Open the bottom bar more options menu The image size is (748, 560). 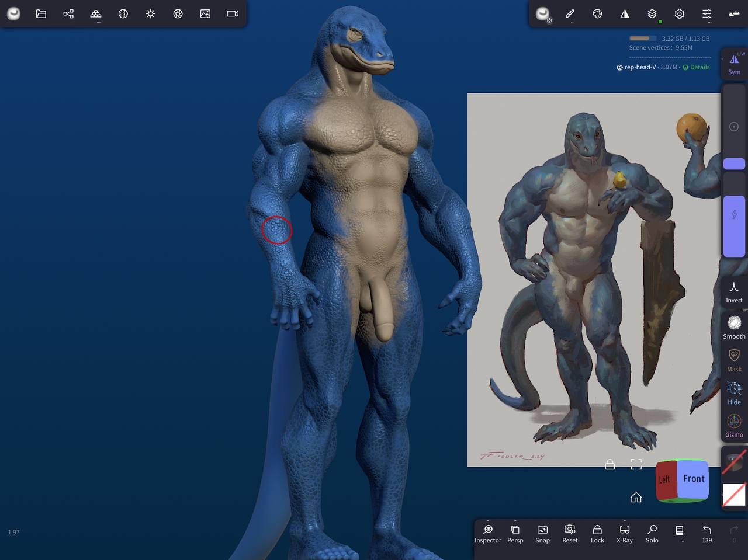click(680, 533)
